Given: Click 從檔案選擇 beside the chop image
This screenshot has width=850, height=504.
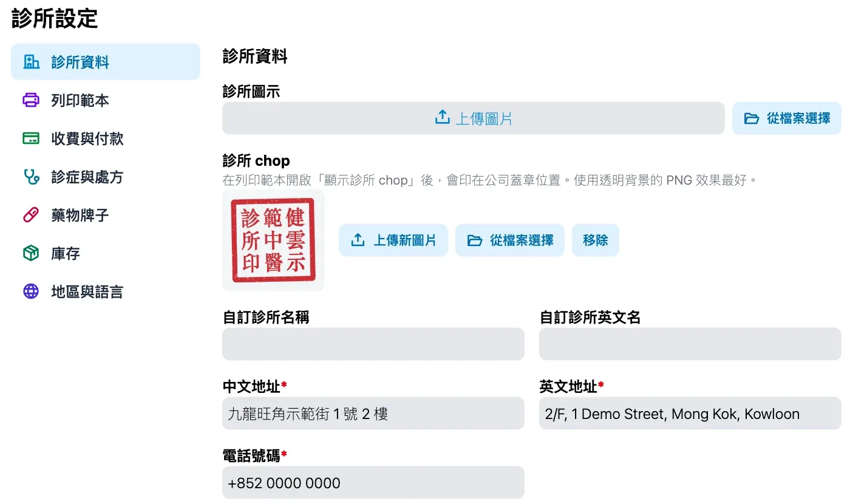Looking at the screenshot, I should coord(510,240).
